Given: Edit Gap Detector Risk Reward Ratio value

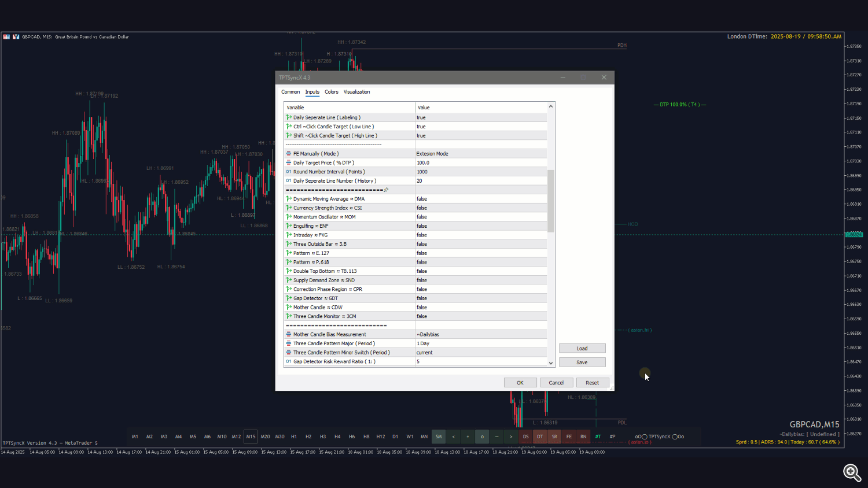Looking at the screenshot, I should pos(481,361).
